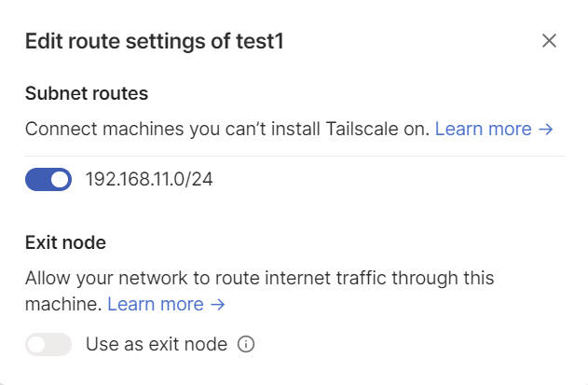Open Learn more link under Subnet routes
This screenshot has width=588, height=385.
(x=483, y=129)
